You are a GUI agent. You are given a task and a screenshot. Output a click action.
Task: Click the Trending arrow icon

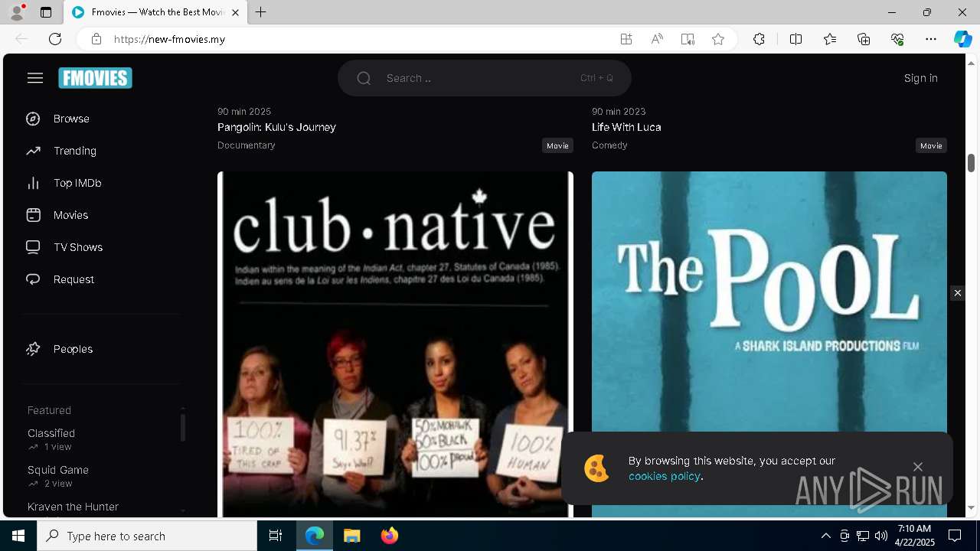pos(33,151)
